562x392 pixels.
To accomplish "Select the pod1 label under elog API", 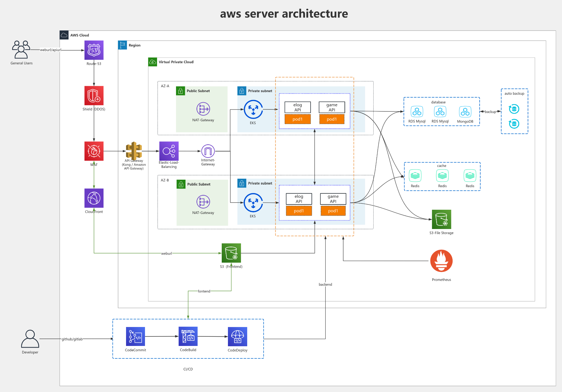I will (297, 119).
